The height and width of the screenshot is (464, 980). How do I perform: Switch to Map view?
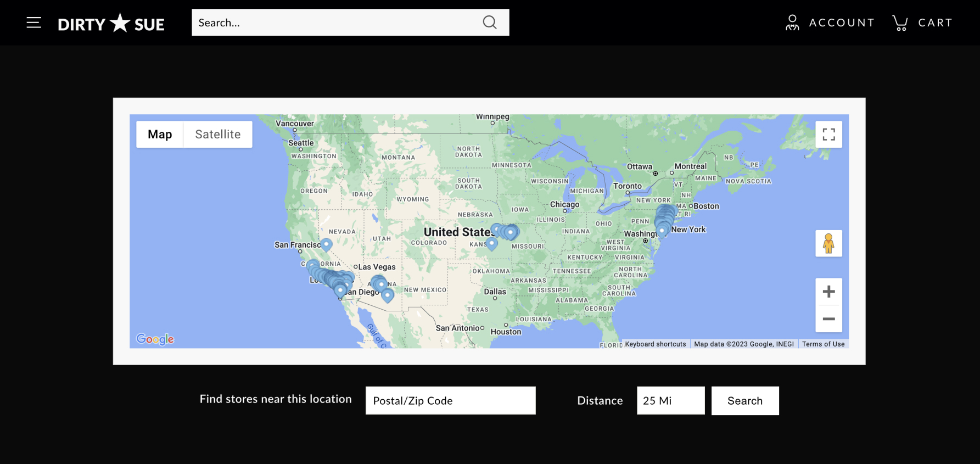coord(160,135)
